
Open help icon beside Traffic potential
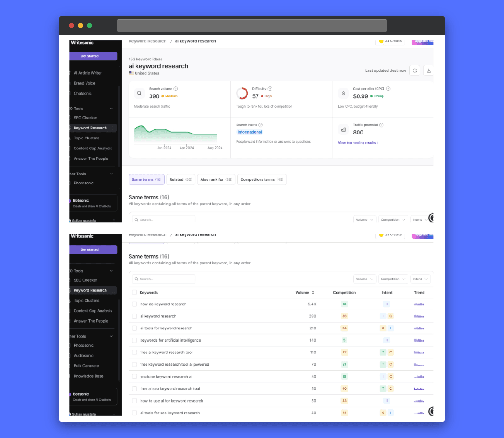pos(381,125)
